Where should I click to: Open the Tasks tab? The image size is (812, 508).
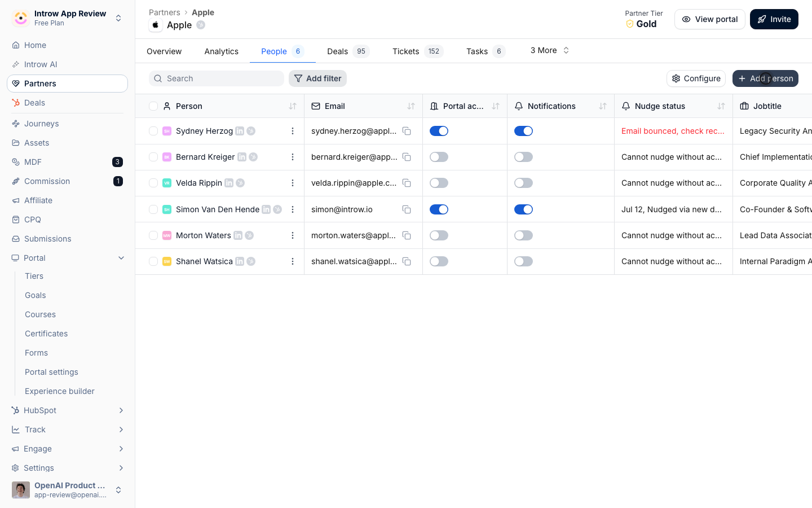click(x=486, y=51)
